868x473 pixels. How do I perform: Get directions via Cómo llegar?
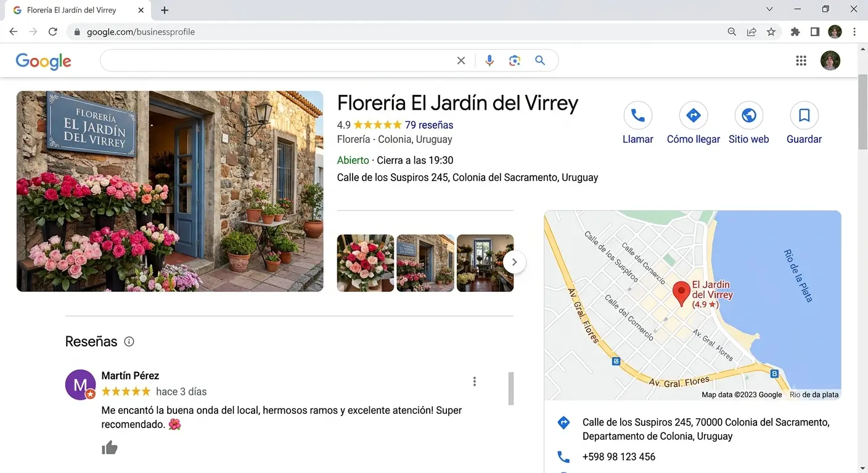(x=694, y=123)
